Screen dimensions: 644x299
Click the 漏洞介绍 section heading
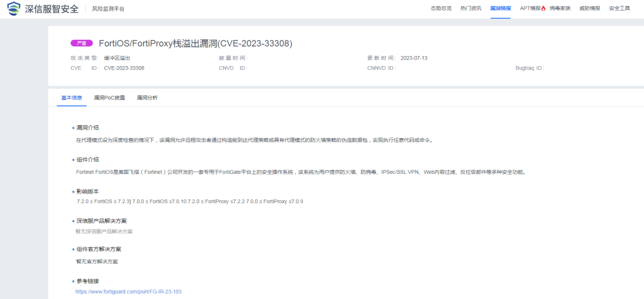click(x=88, y=128)
